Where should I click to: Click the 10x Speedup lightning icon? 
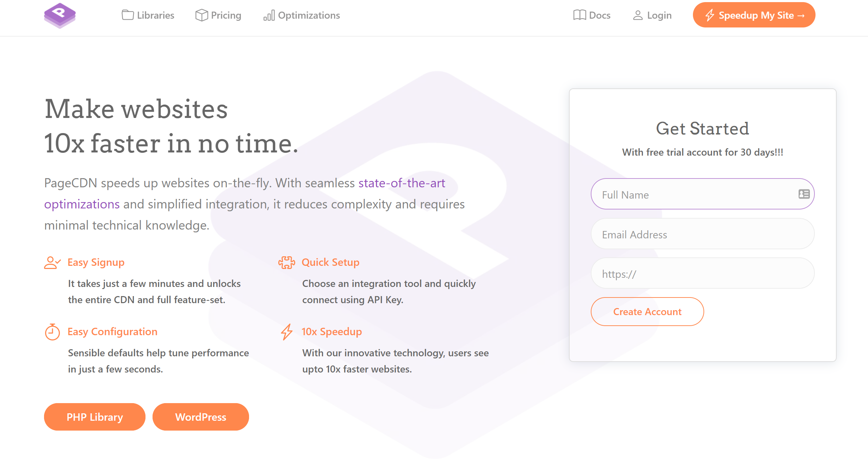pyautogui.click(x=286, y=332)
